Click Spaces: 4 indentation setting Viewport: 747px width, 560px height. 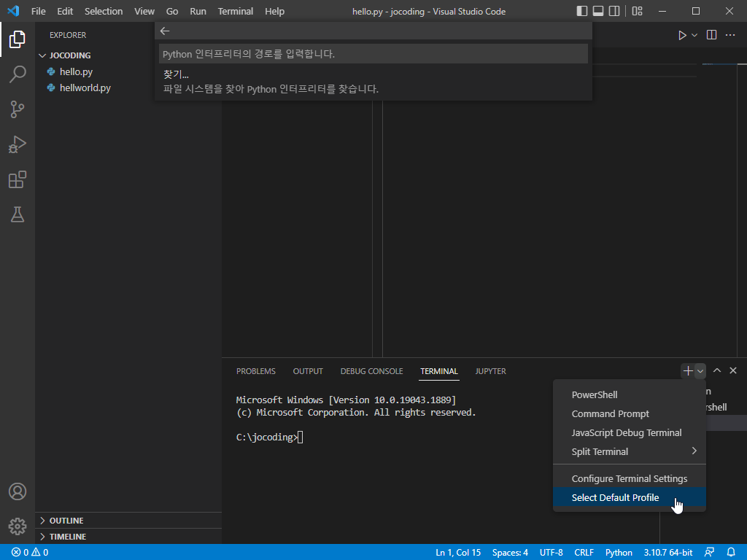(510, 553)
